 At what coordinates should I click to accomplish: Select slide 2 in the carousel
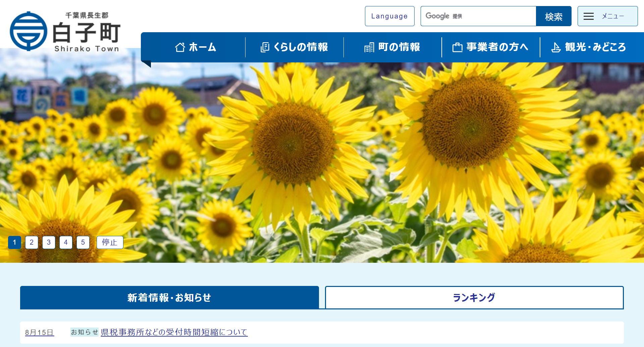coord(32,242)
